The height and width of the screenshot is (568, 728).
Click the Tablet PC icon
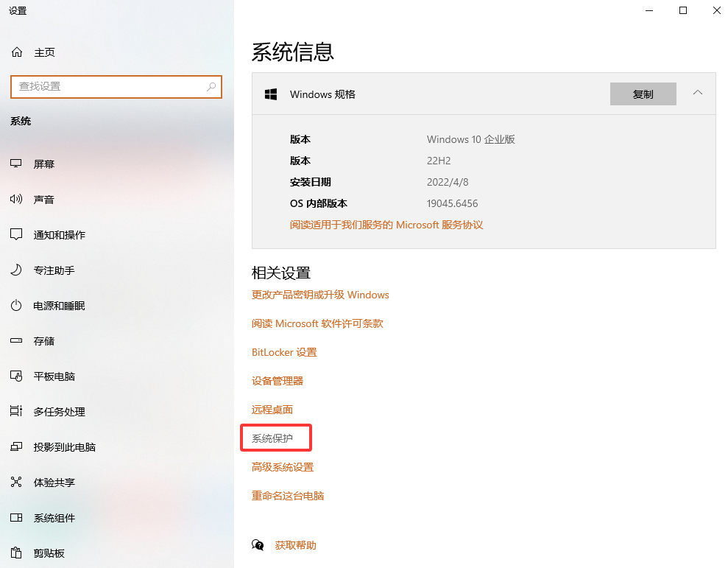click(16, 376)
